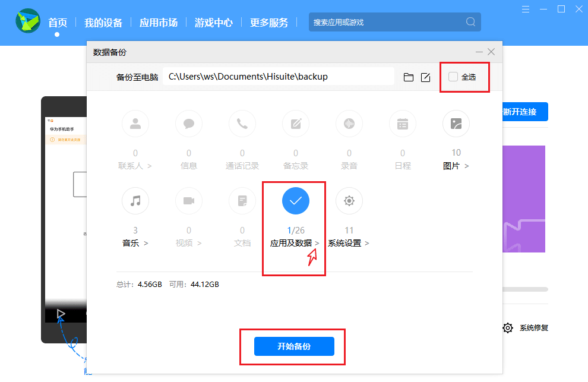Screen dimensions: 588x382
Task: Toggle Pictures (图片) for backup
Action: tap(456, 124)
